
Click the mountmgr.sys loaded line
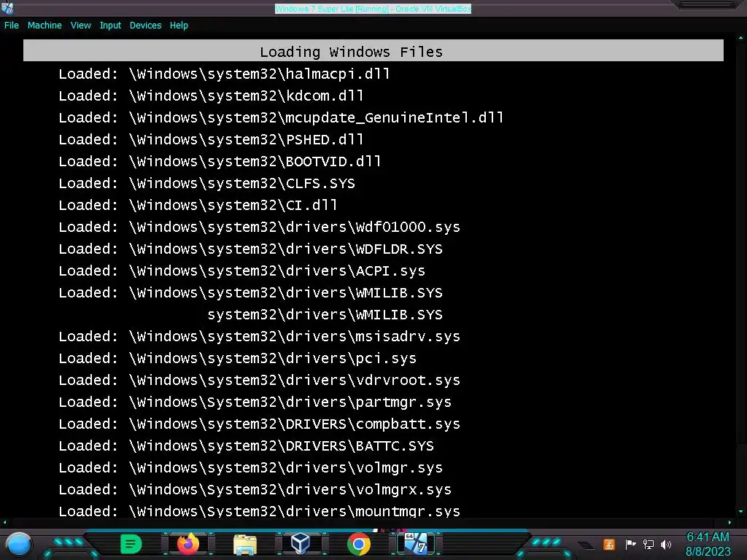click(x=259, y=511)
